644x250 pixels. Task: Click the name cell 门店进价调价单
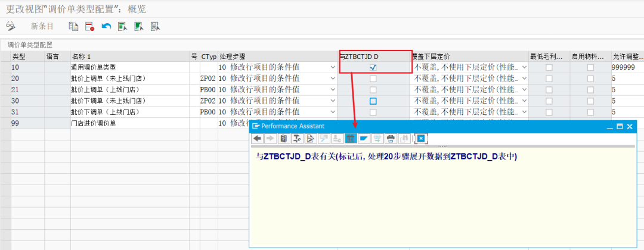(x=130, y=123)
